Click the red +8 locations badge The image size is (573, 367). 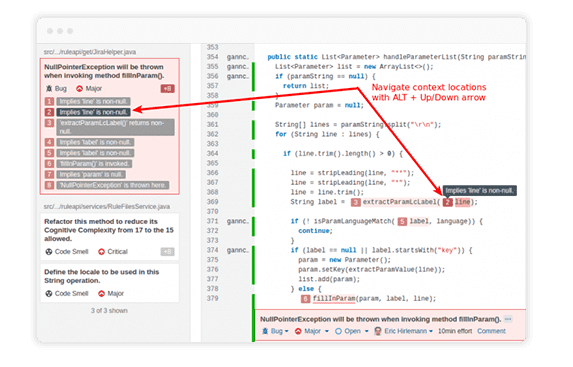point(167,88)
